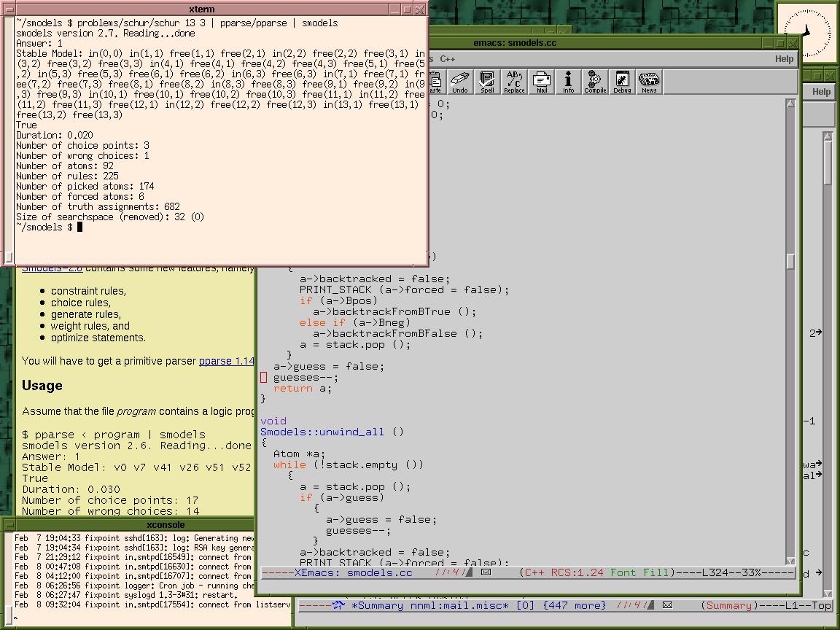Click the xterm window title bar
840x630 pixels.
click(x=201, y=9)
